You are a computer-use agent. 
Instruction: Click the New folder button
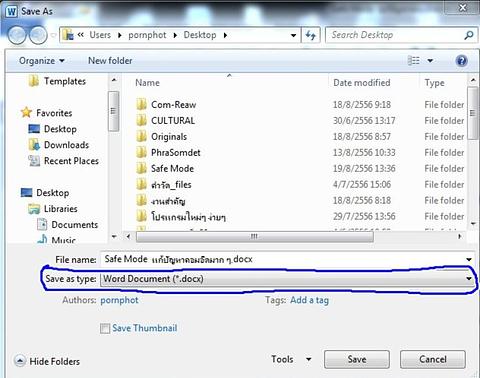(x=110, y=61)
